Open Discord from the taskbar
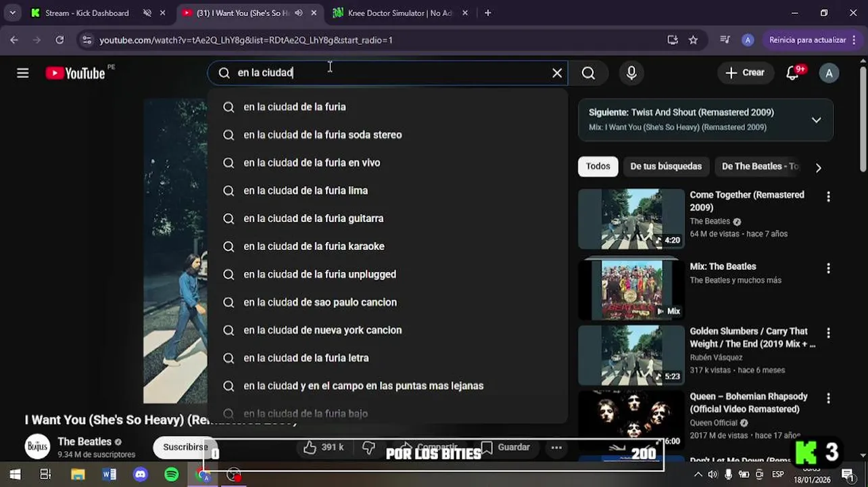Viewport: 868px width, 487px height. [x=141, y=475]
